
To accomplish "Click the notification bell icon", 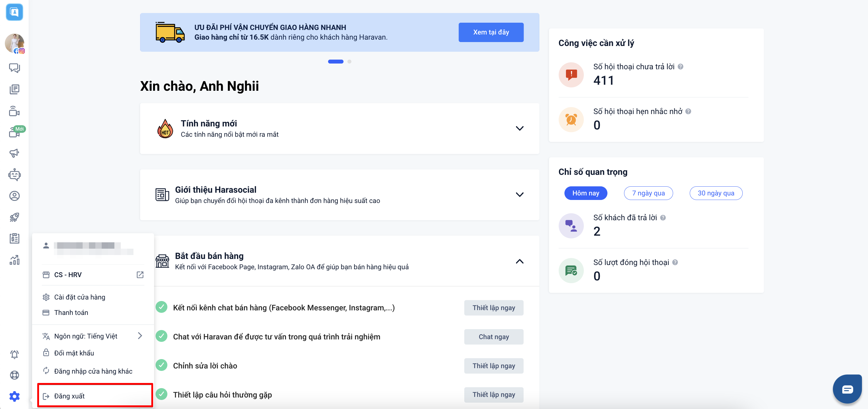I will tap(14, 354).
